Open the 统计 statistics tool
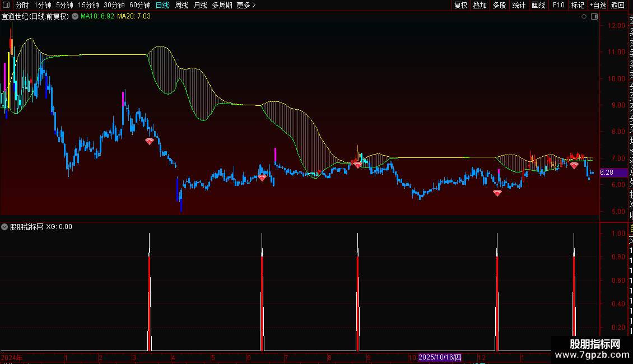The image size is (633, 364). tap(519, 5)
